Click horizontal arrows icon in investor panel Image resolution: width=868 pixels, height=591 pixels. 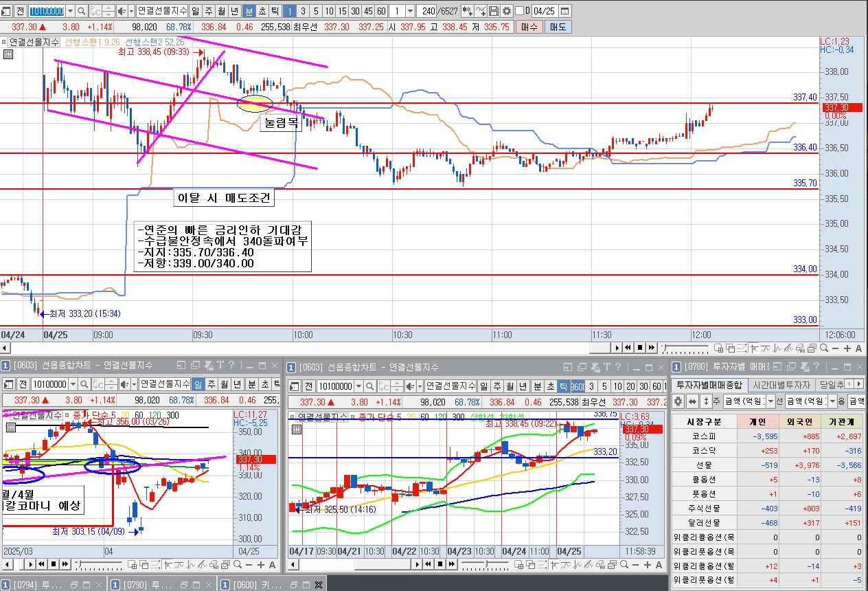pyautogui.click(x=693, y=401)
